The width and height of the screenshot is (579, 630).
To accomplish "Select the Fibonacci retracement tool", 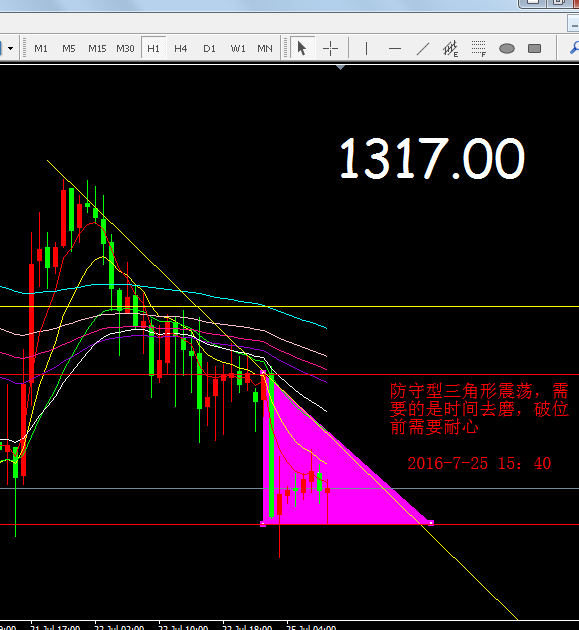I will pyautogui.click(x=479, y=48).
